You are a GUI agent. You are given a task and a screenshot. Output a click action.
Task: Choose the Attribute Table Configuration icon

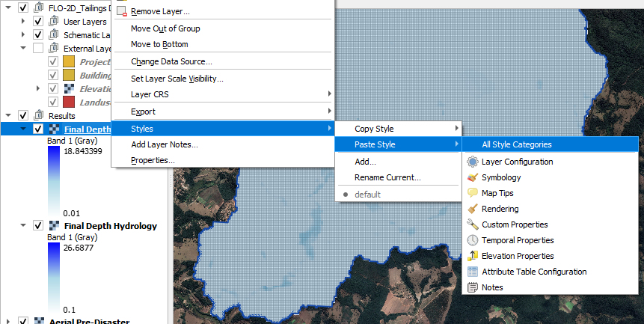tap(472, 272)
